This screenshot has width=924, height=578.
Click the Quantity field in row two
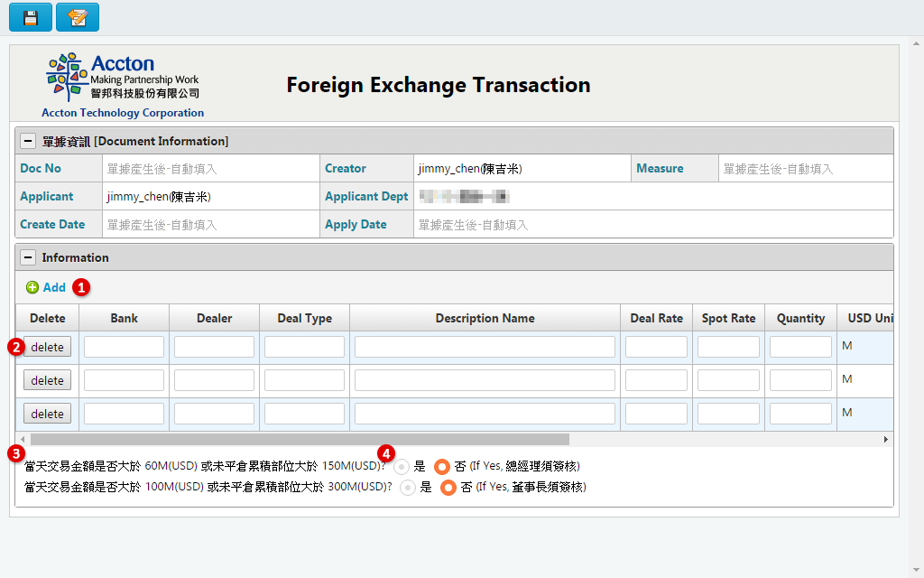pyautogui.click(x=800, y=379)
